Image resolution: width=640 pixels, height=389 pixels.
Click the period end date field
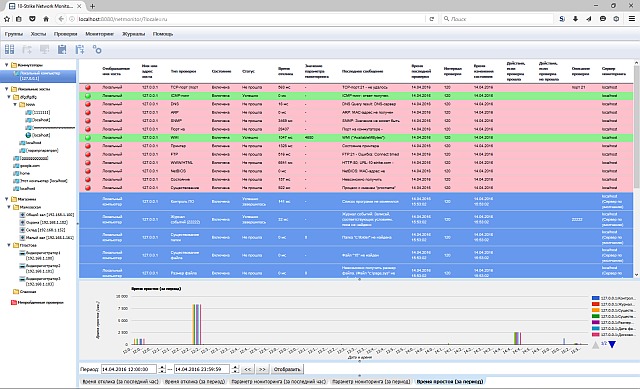click(202, 369)
